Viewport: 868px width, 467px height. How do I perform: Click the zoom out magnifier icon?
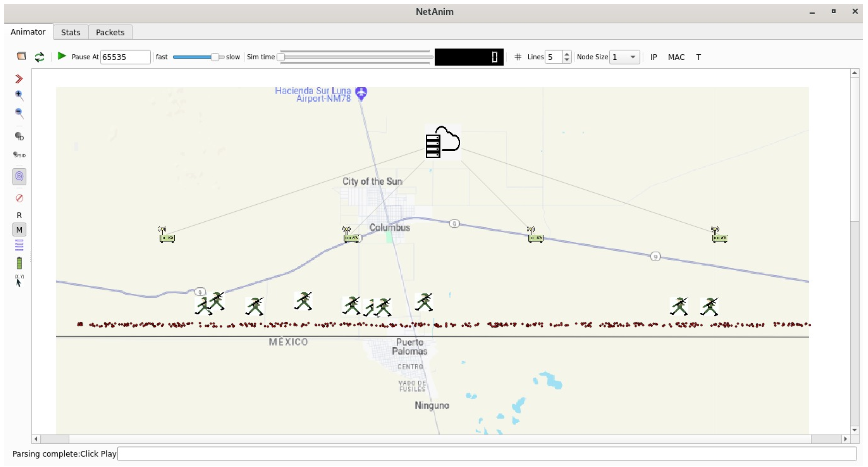tap(19, 113)
